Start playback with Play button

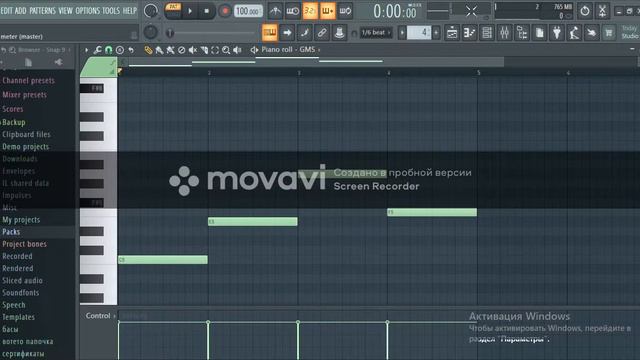point(190,11)
